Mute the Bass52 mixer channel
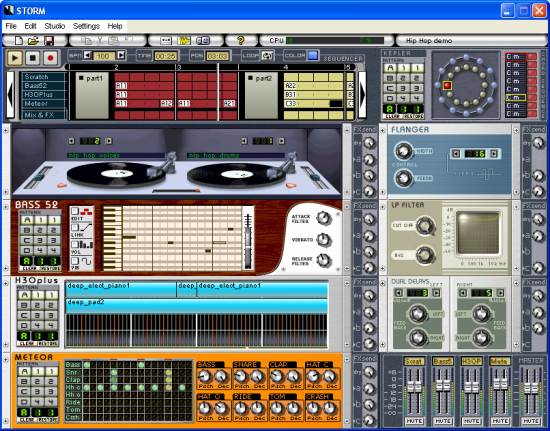Image resolution: width=550 pixels, height=431 pixels. (443, 421)
